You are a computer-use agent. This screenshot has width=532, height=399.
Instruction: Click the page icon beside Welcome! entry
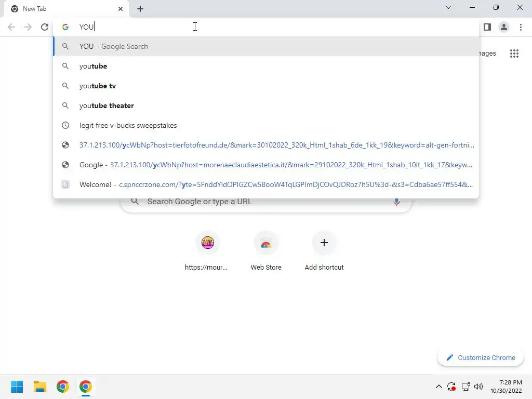coord(65,184)
